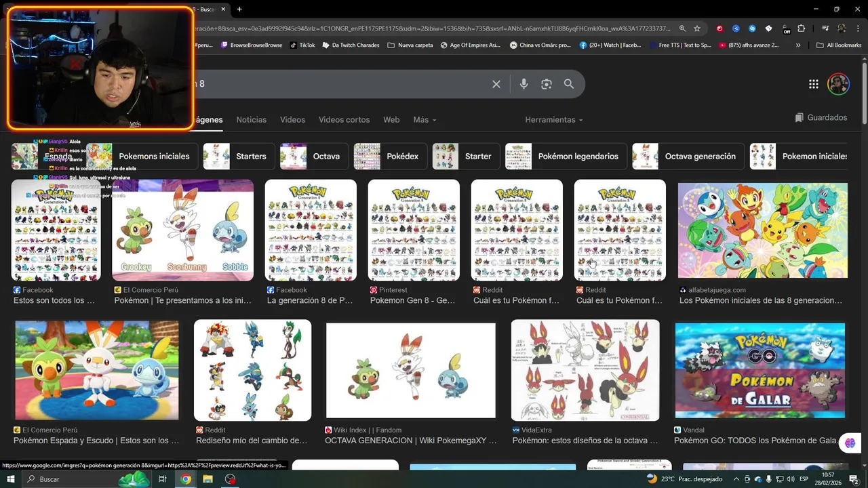Open the volume control in tray
Viewport: 868px width, 488px height.
pyautogui.click(x=791, y=479)
